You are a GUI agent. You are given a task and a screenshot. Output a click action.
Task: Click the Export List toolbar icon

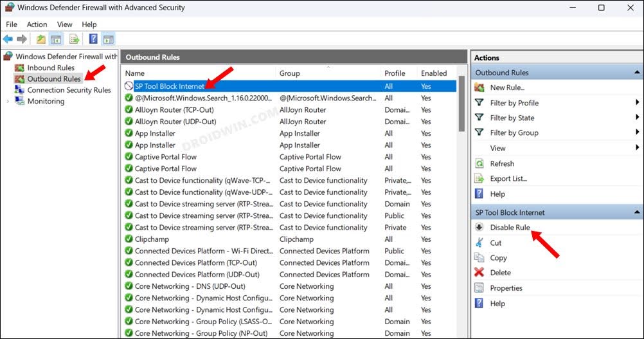75,39
